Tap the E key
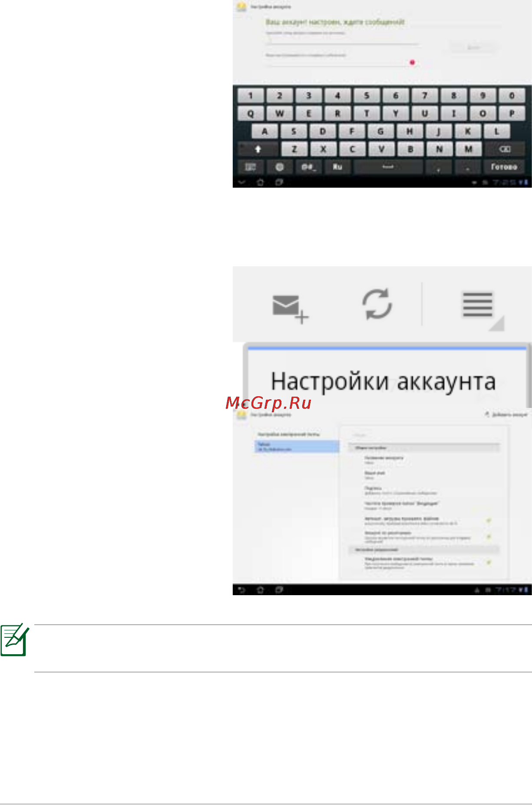 309,113
